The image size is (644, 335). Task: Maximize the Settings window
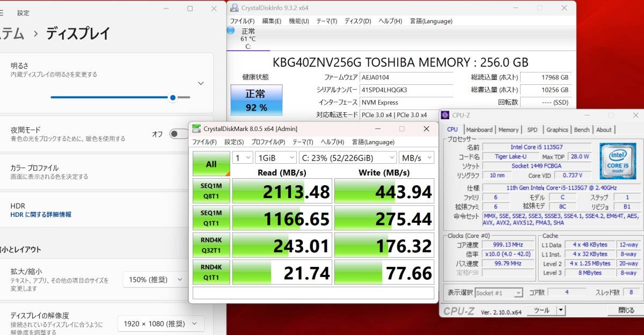(190, 9)
